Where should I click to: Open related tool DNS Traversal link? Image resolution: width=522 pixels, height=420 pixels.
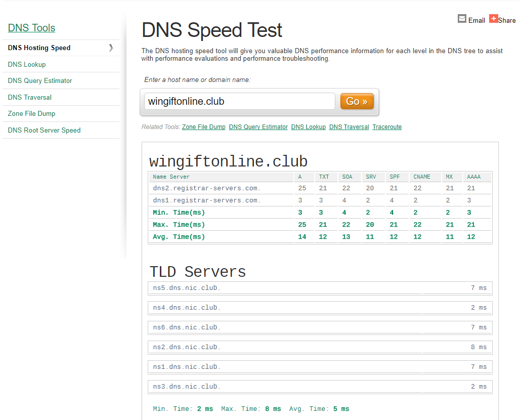tap(349, 127)
